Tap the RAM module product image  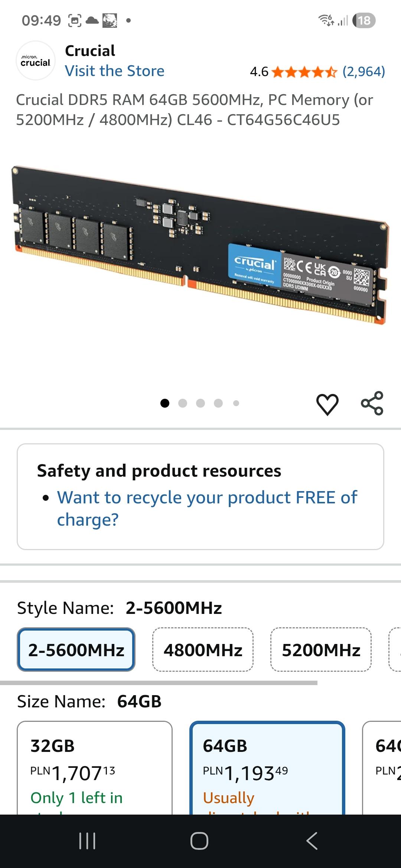[x=200, y=245]
